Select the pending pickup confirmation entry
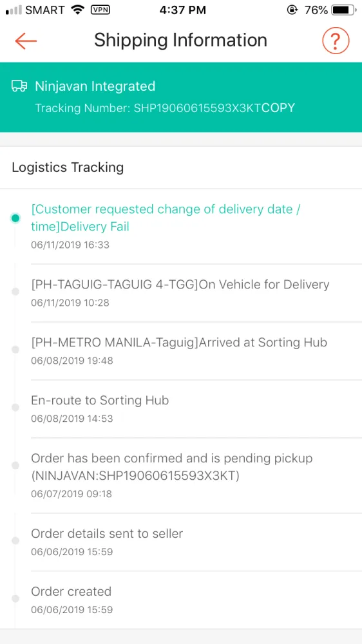This screenshot has height=644, width=362. click(181, 476)
